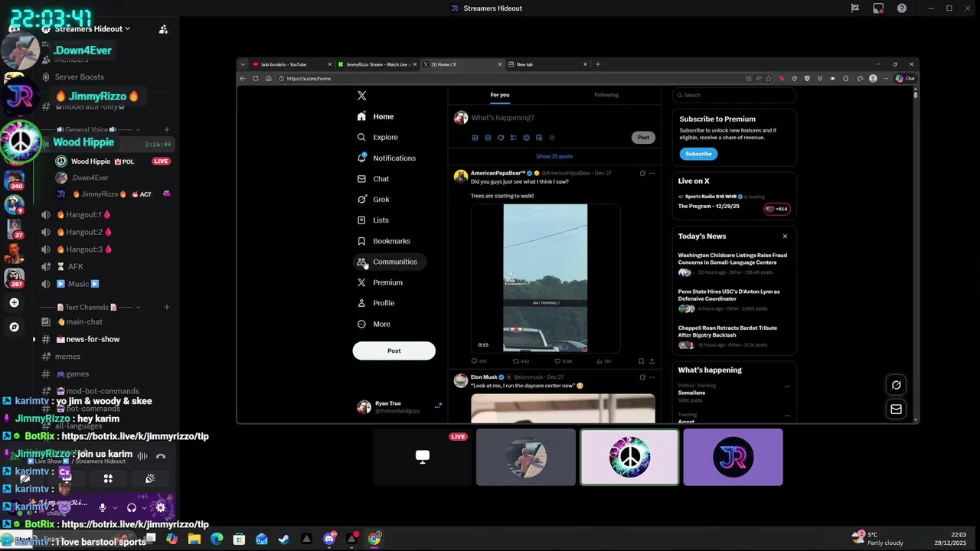Click the white Post button in the sidebar
Viewport: 980px width, 551px height.
pos(394,350)
